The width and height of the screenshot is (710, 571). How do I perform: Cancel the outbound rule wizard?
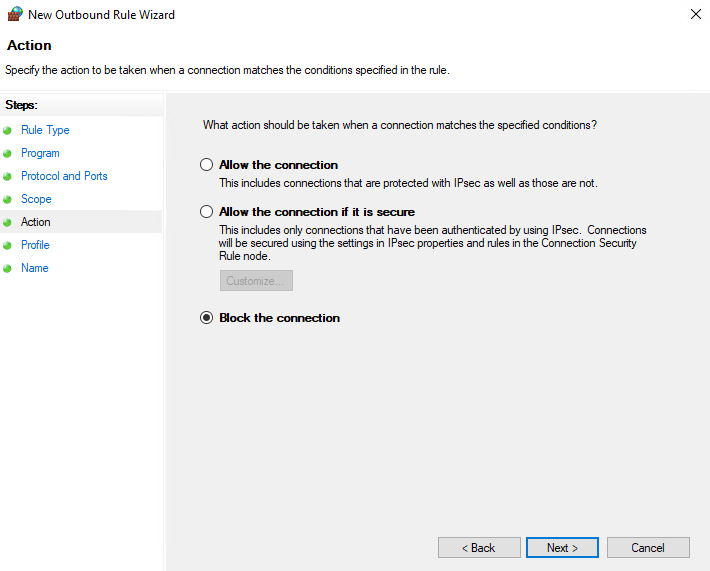648,548
